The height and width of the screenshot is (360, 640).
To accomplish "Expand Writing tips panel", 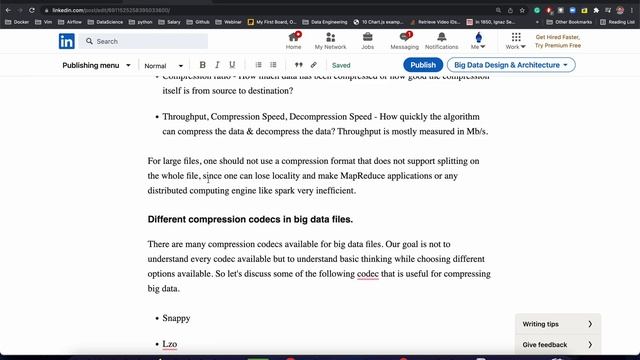I will (x=558, y=324).
